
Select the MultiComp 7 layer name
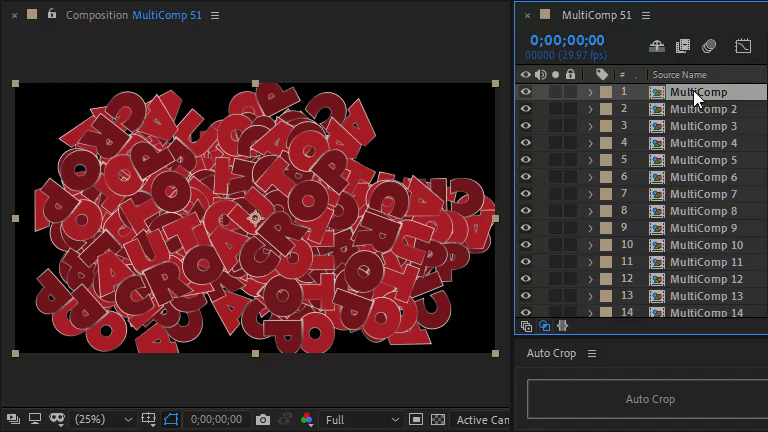pyautogui.click(x=703, y=194)
